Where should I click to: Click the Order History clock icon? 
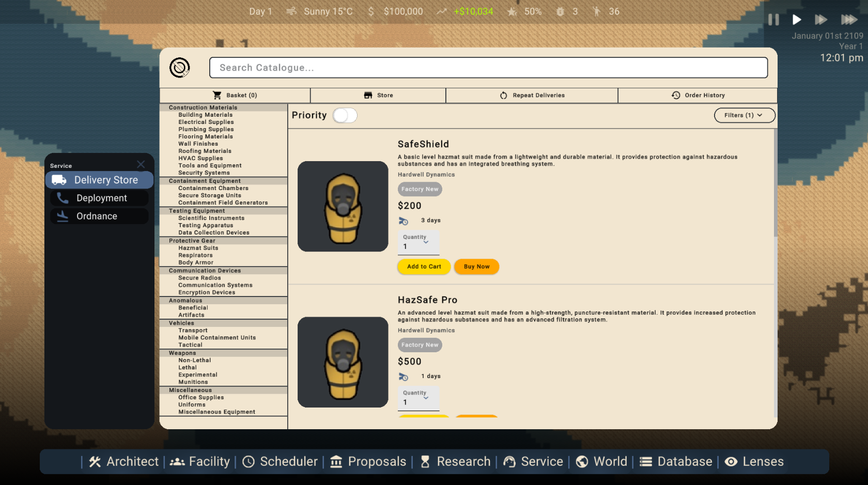pyautogui.click(x=676, y=95)
